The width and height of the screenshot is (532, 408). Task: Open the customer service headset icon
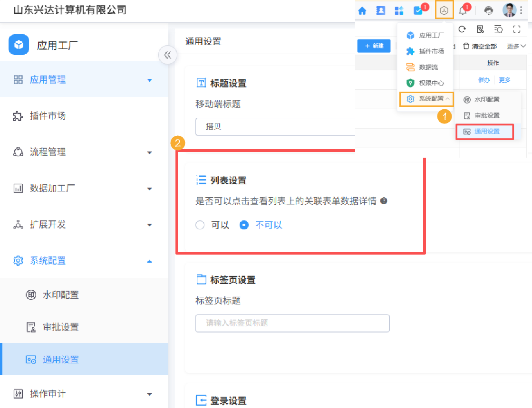(488, 10)
